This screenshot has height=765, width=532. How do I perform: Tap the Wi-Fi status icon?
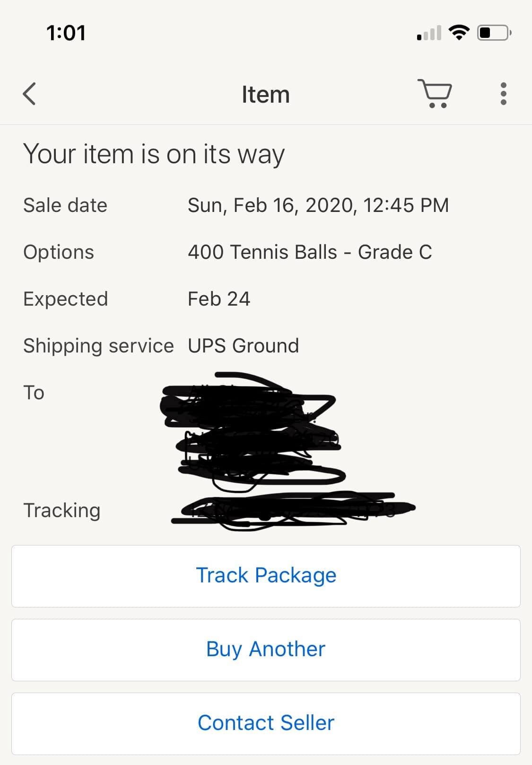[x=458, y=33]
